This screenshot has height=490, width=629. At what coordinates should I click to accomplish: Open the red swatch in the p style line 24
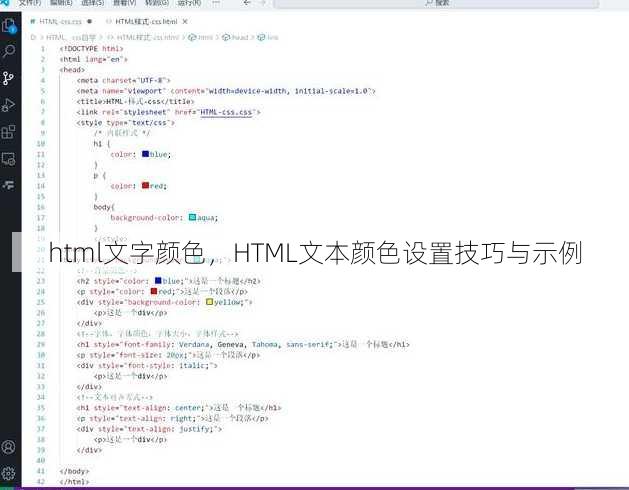(154, 291)
